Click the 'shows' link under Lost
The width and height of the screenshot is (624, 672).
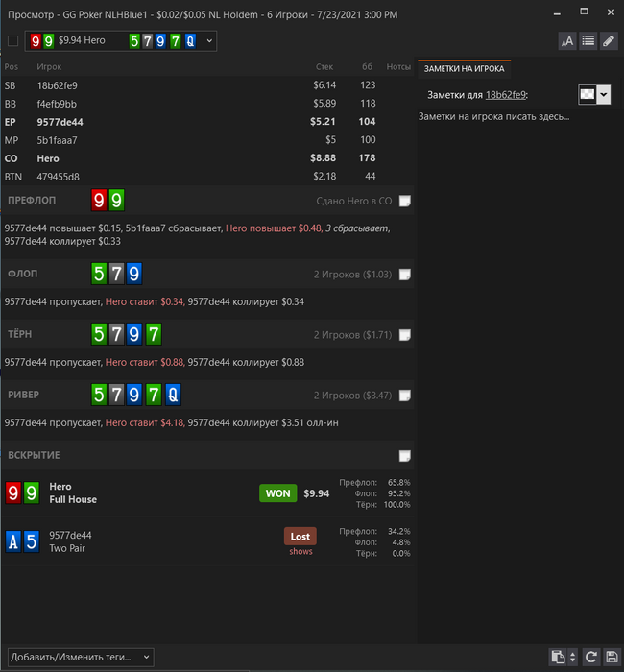coord(300,552)
